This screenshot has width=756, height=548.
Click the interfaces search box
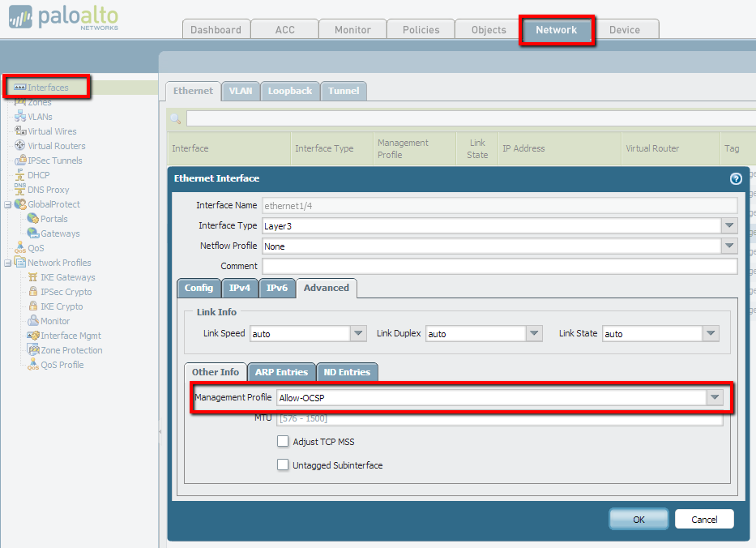471,118
